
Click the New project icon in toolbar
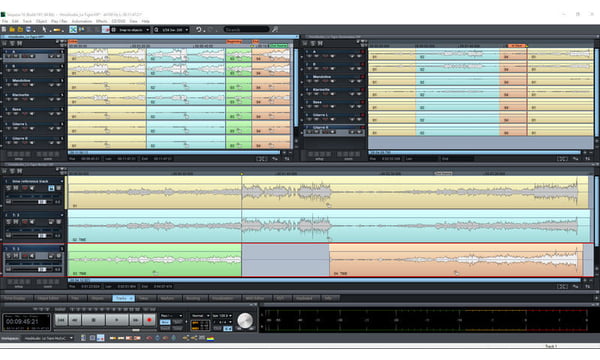(x=4, y=29)
